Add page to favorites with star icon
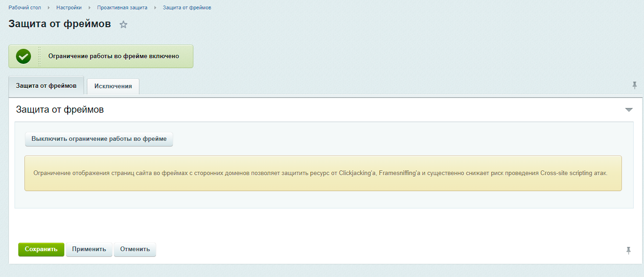 pyautogui.click(x=123, y=24)
